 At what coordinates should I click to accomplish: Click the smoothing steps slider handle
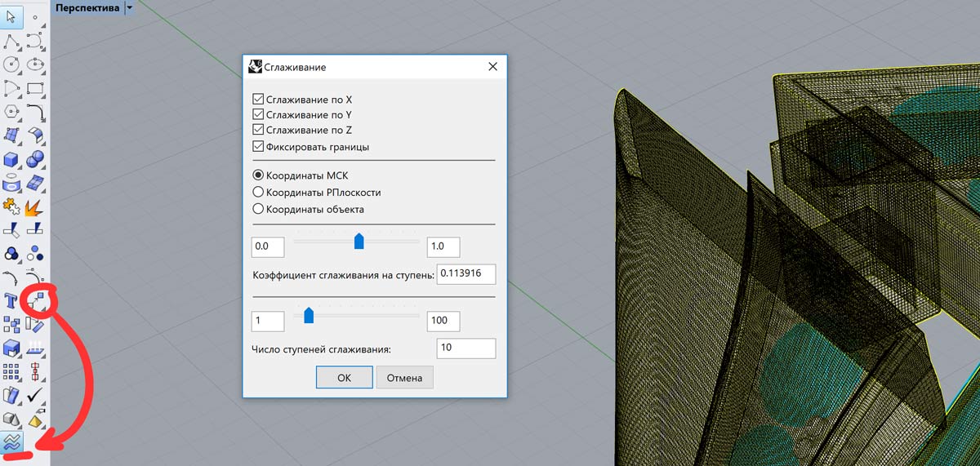tap(309, 315)
